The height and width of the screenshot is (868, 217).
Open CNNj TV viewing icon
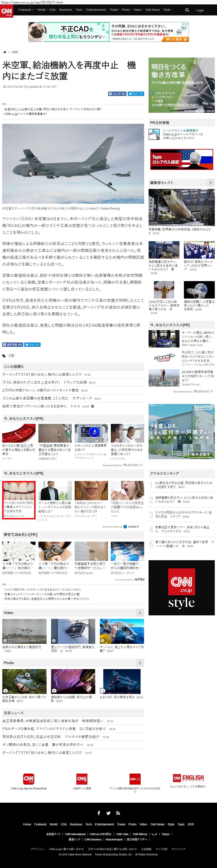(x=82, y=779)
